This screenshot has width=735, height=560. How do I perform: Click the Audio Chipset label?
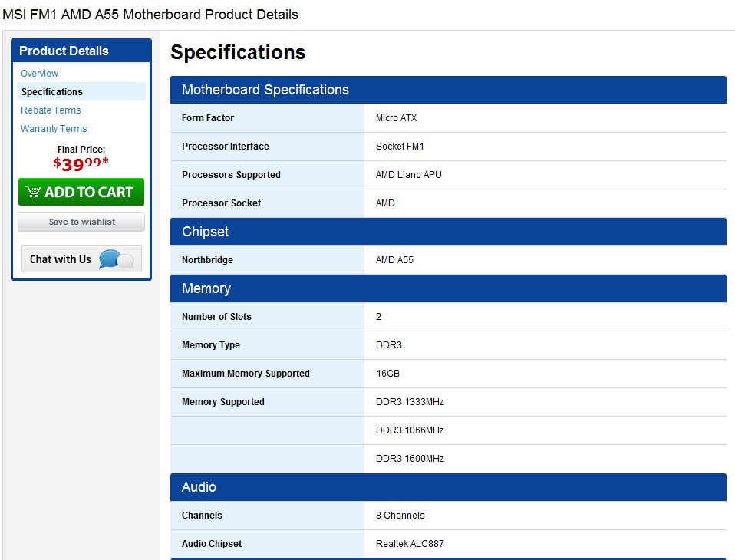pos(212,544)
